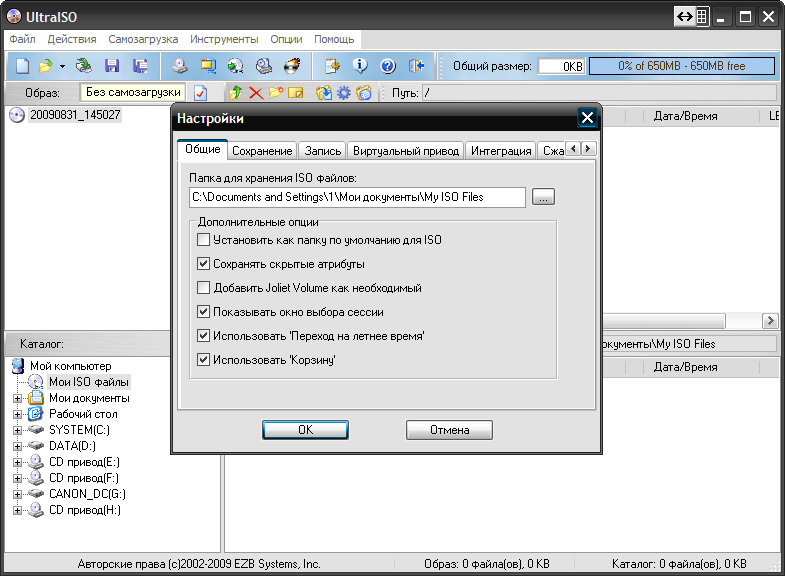Click the Rename folder icon

pyautogui.click(x=296, y=93)
